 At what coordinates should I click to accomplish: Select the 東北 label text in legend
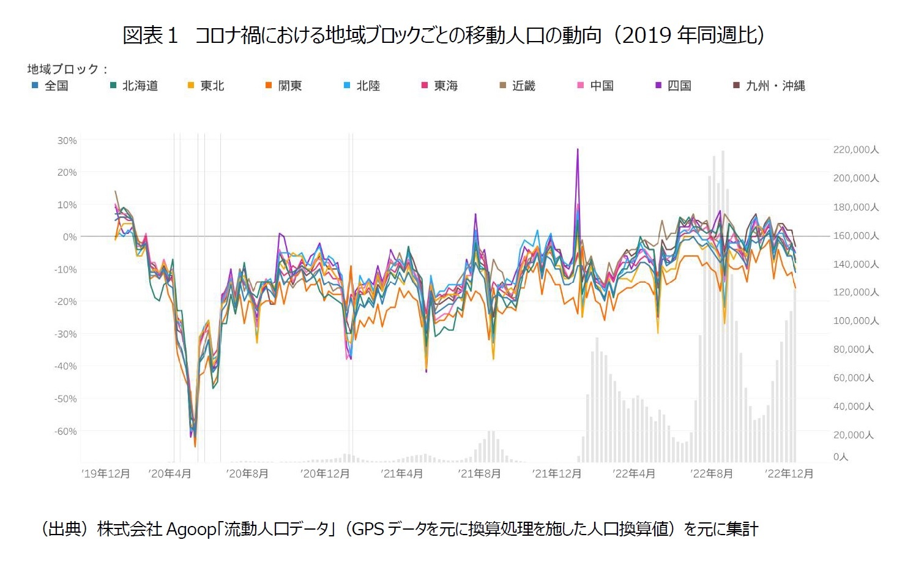(213, 86)
